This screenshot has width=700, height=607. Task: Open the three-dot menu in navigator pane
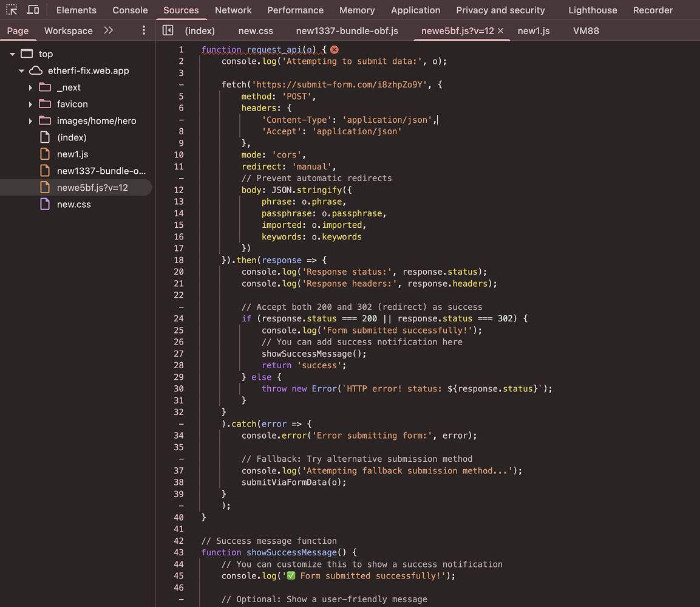click(144, 30)
